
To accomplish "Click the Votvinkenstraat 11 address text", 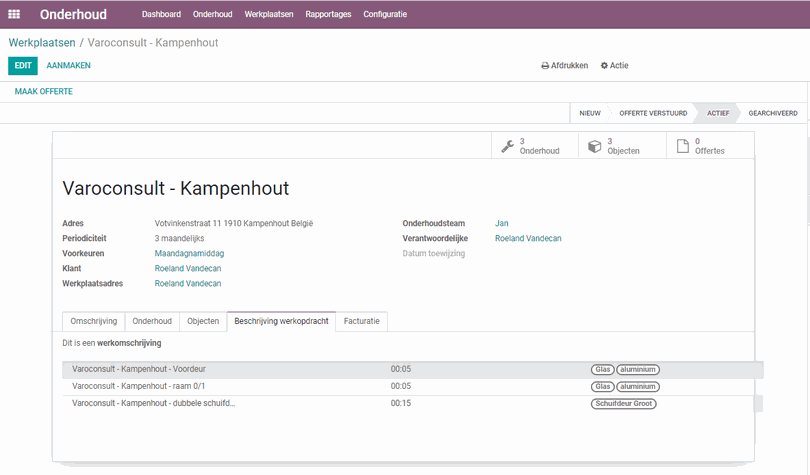I will [x=233, y=224].
